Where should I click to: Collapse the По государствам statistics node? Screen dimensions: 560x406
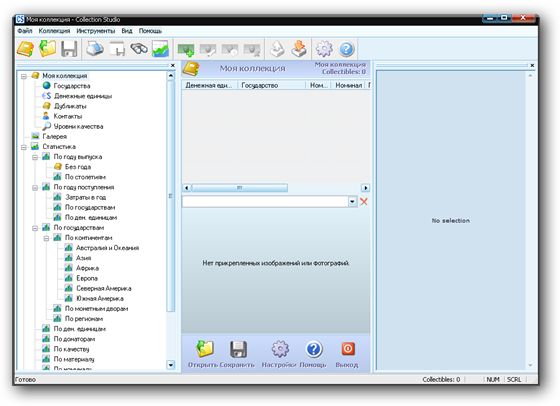click(35, 228)
